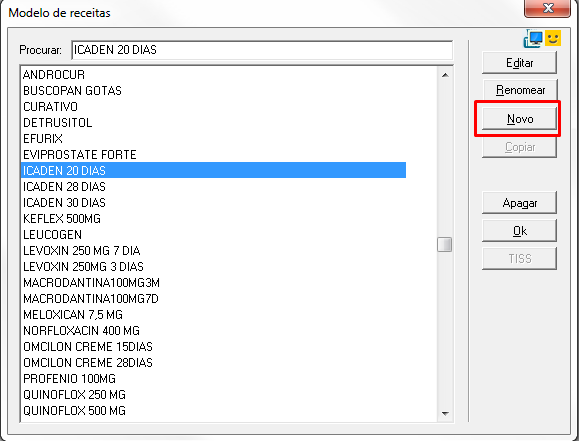
Task: Select KEFLEX 500MG item
Action: tap(213, 219)
